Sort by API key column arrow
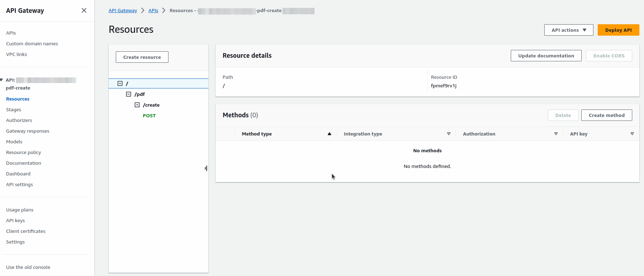The height and width of the screenshot is (276, 644). click(x=632, y=134)
